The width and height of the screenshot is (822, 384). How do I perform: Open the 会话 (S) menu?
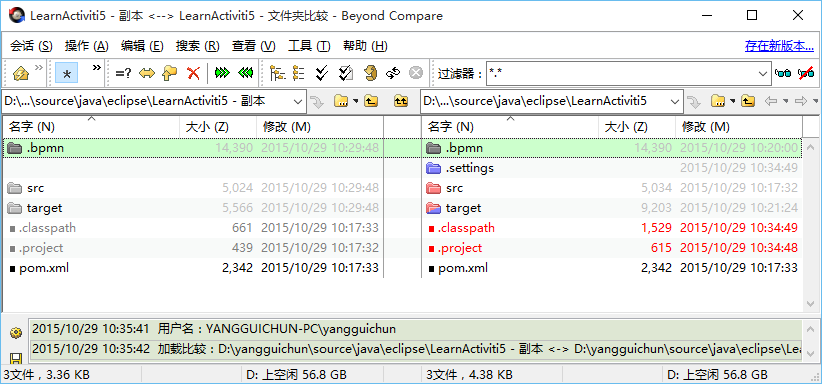click(x=31, y=46)
